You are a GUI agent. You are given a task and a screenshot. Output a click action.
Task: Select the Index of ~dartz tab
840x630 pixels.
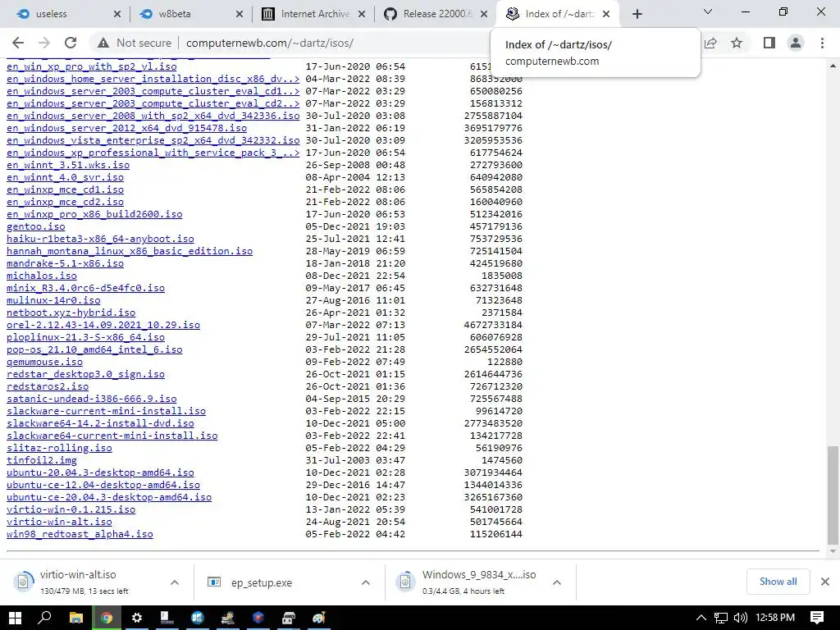[557, 14]
